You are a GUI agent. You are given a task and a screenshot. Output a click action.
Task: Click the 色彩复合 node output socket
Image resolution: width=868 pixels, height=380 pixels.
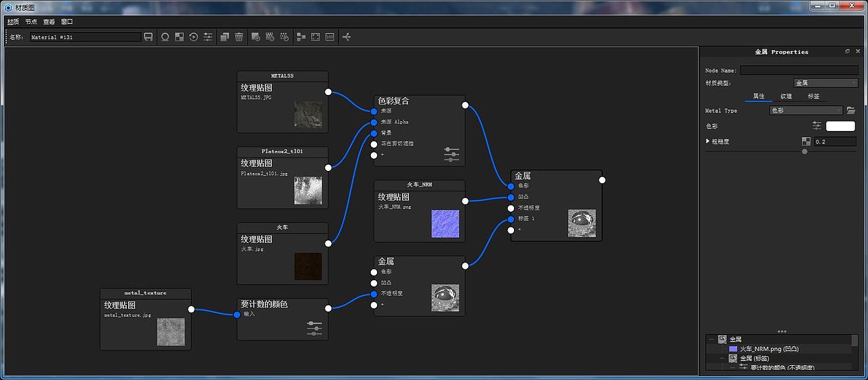465,105
